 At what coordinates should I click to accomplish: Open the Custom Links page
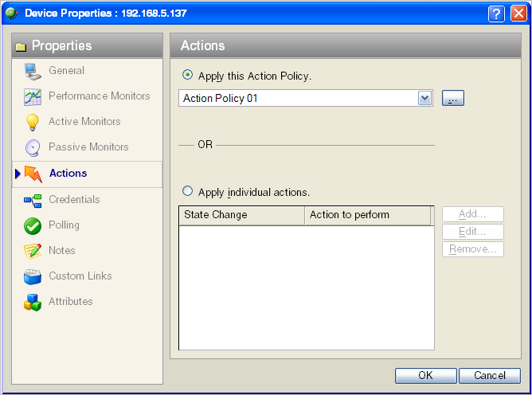(80, 276)
